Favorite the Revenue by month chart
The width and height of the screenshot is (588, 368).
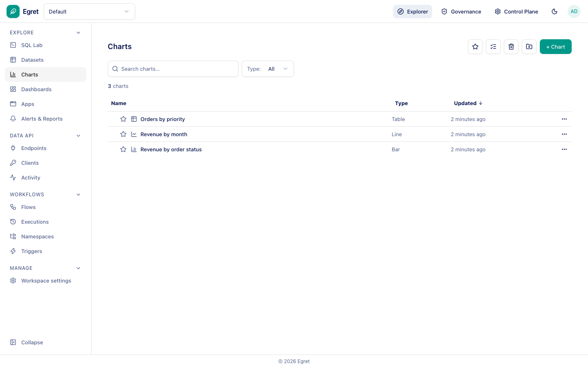click(x=123, y=134)
